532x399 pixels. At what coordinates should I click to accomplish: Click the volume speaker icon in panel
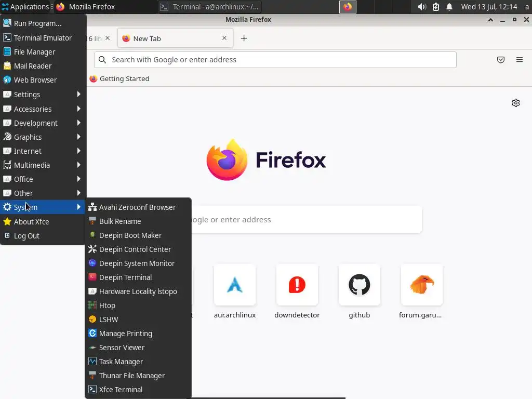(422, 7)
